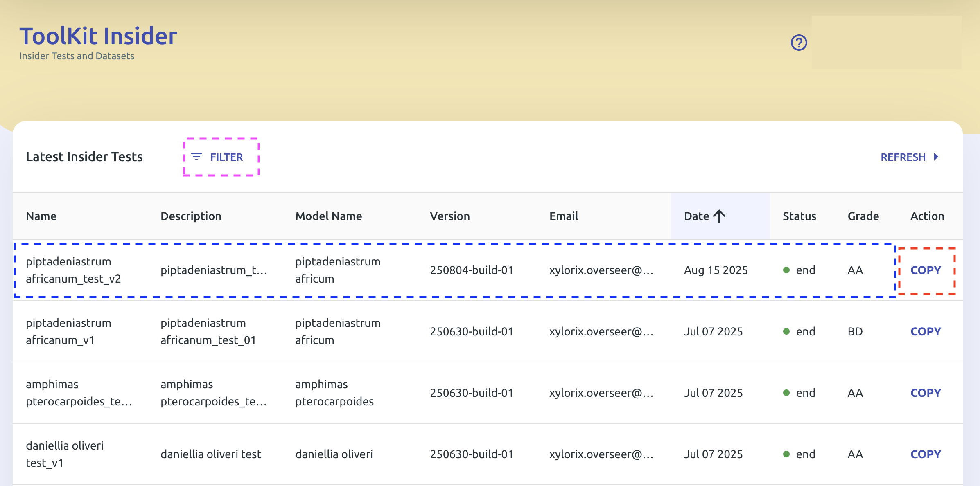Open the FILTER options

click(x=221, y=157)
